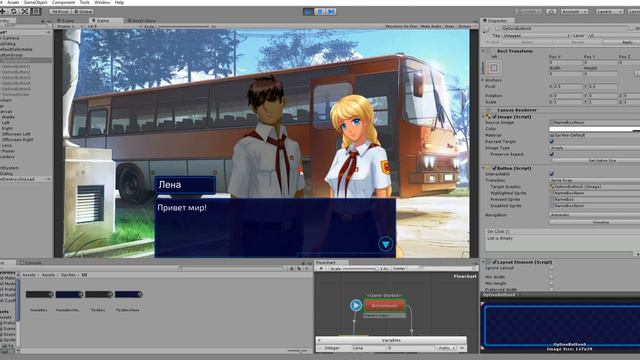Toggle the Layout Element (Script) checkbox
This screenshot has width=640, height=360.
tap(495, 262)
